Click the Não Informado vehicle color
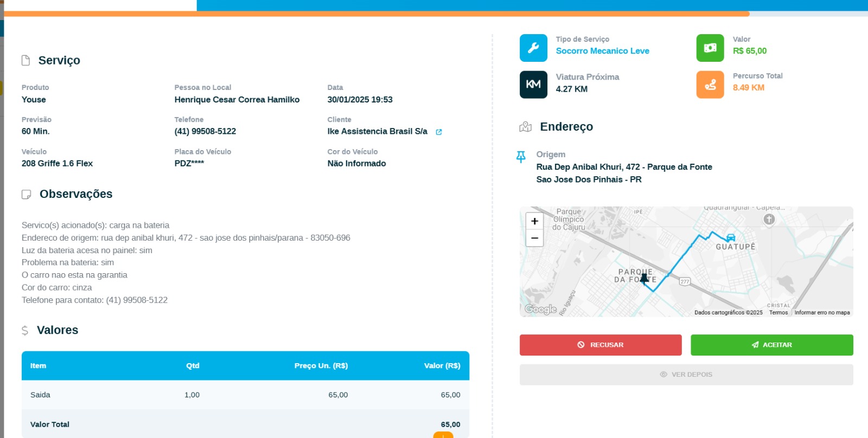Screen dimensions: 868x438 pos(356,163)
